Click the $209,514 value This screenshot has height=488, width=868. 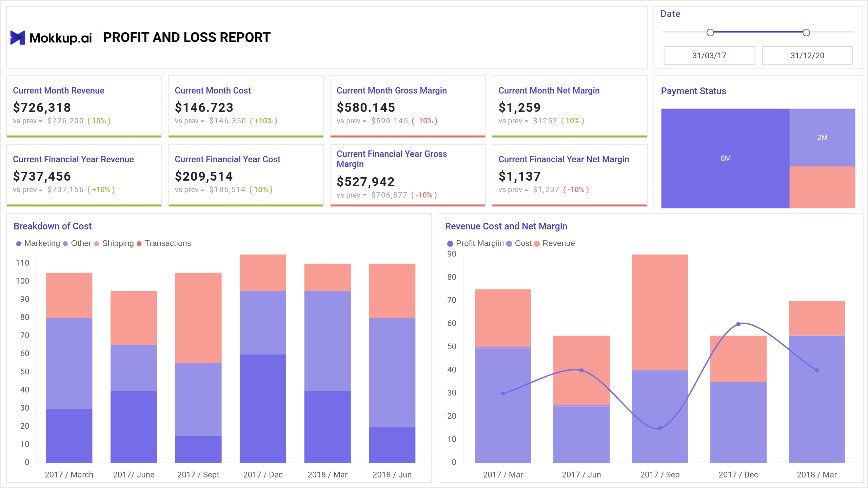pos(204,176)
